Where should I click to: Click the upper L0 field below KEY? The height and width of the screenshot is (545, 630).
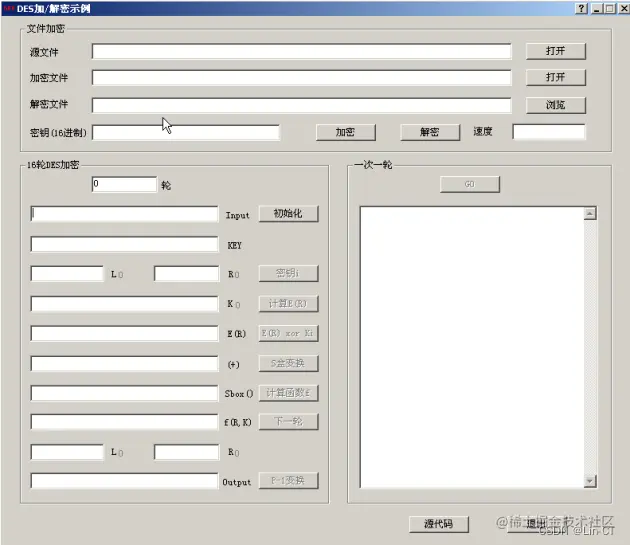point(67,274)
